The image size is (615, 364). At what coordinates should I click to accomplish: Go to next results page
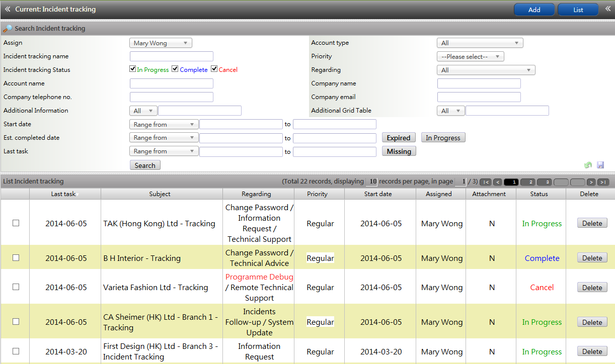point(591,182)
